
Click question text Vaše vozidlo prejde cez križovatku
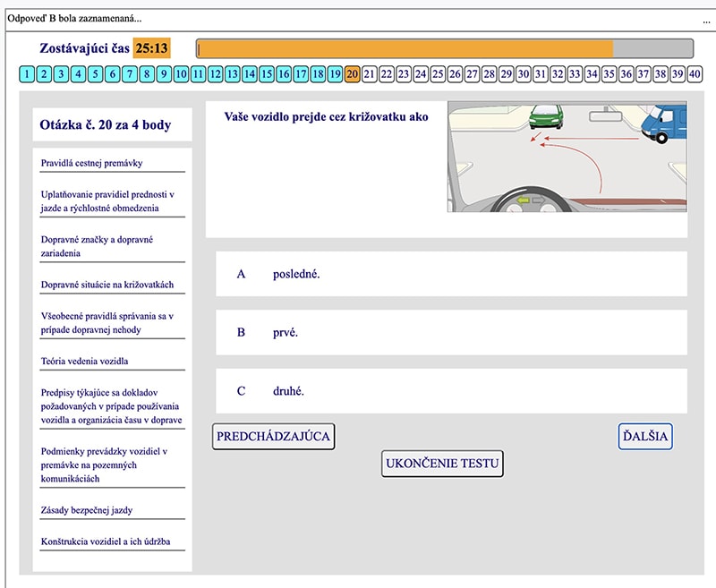(x=326, y=117)
